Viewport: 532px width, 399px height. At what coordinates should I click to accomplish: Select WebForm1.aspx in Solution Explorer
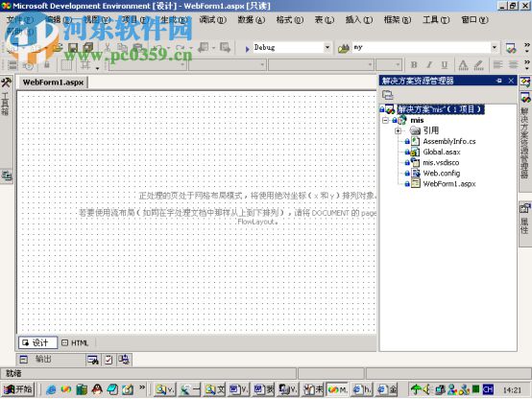tap(448, 184)
